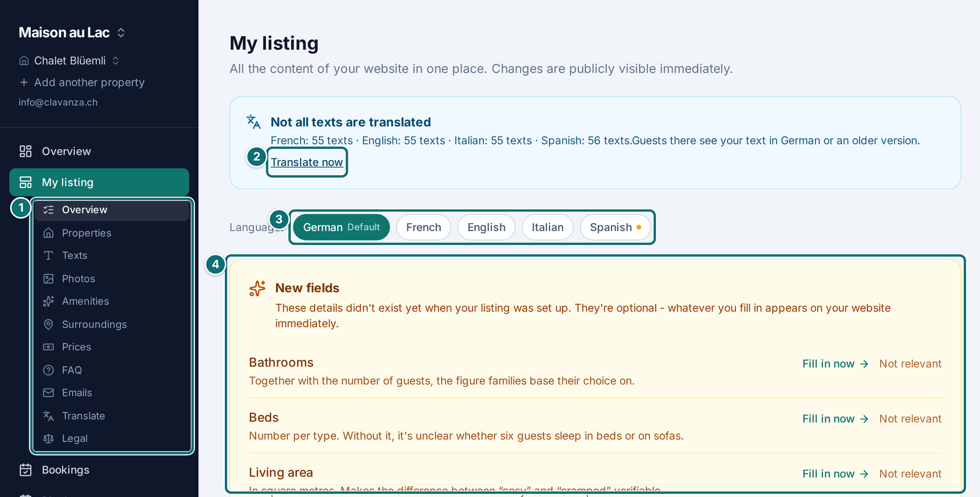Click the sparkle icon beside New fields
The height and width of the screenshot is (497, 980).
point(257,288)
